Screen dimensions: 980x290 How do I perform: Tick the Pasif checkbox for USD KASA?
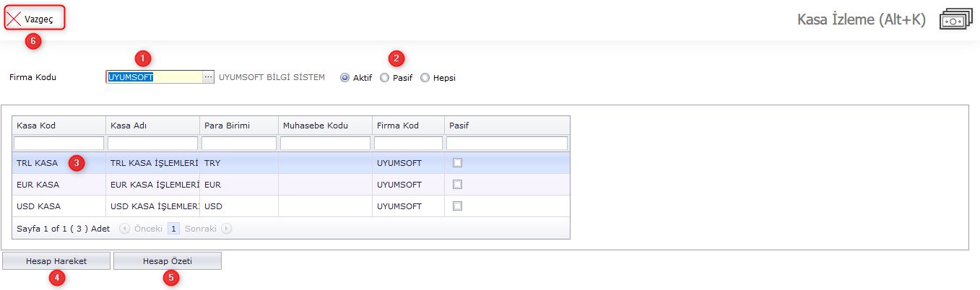point(457,206)
